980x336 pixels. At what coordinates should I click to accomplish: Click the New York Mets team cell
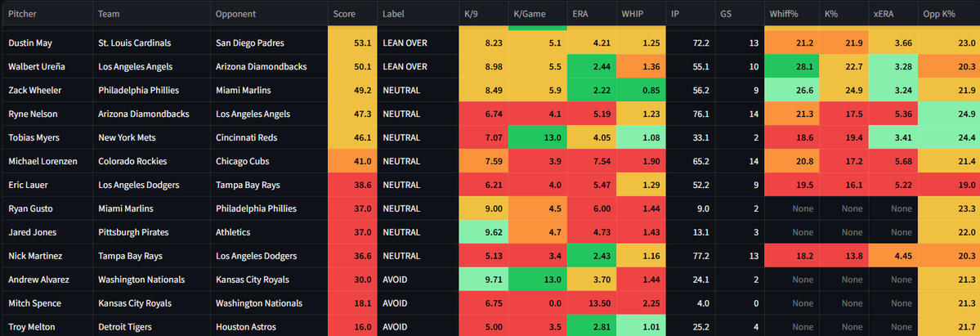pyautogui.click(x=151, y=137)
